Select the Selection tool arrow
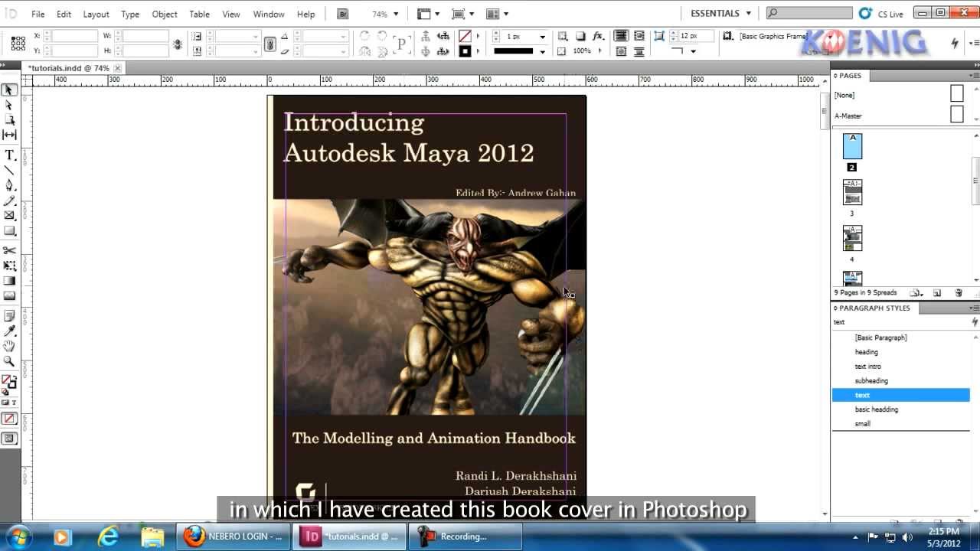The height and width of the screenshot is (551, 980). point(9,90)
